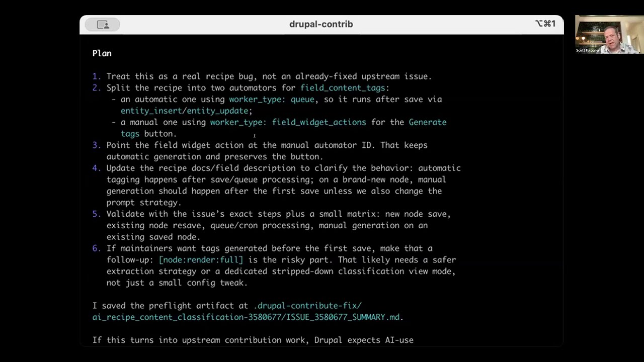Click the session profile icon in title bar

[103, 25]
